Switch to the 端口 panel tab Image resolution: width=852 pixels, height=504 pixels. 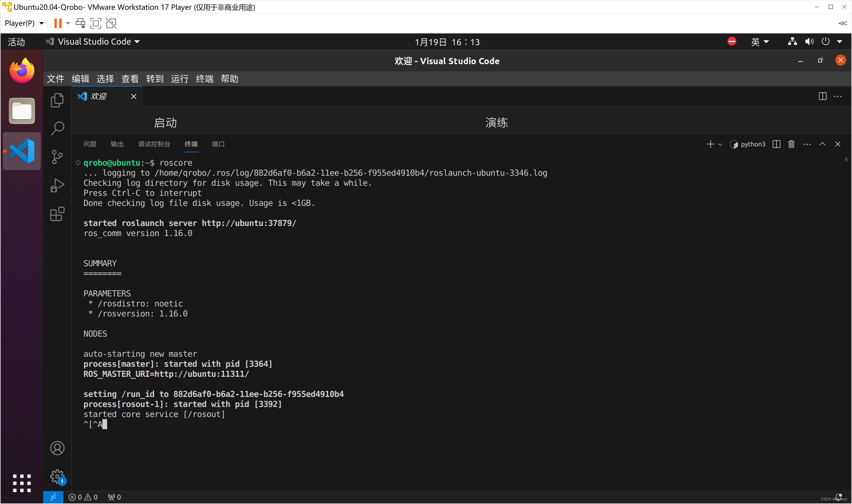pos(218,144)
